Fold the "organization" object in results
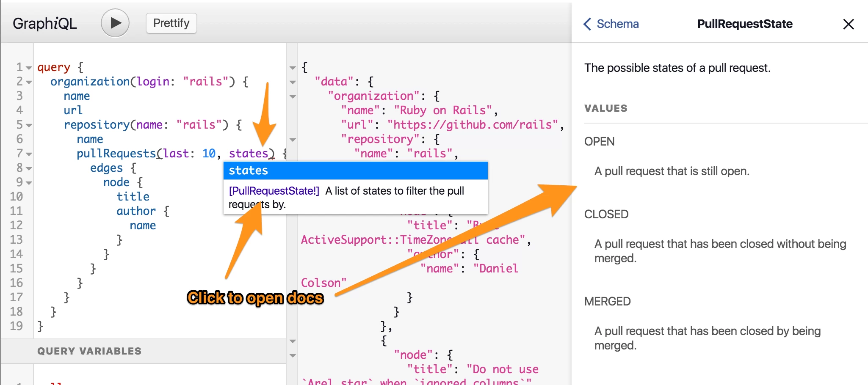 pos(293,96)
